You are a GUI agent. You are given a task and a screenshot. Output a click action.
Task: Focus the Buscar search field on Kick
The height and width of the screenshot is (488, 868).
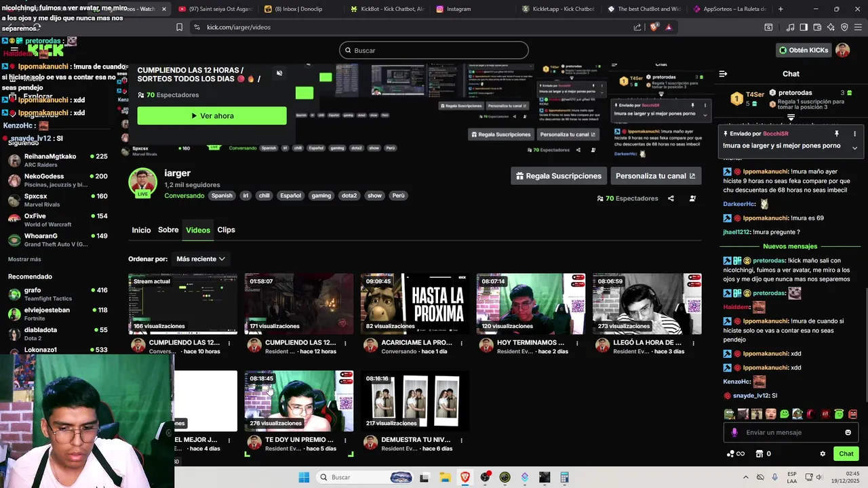pos(434,50)
